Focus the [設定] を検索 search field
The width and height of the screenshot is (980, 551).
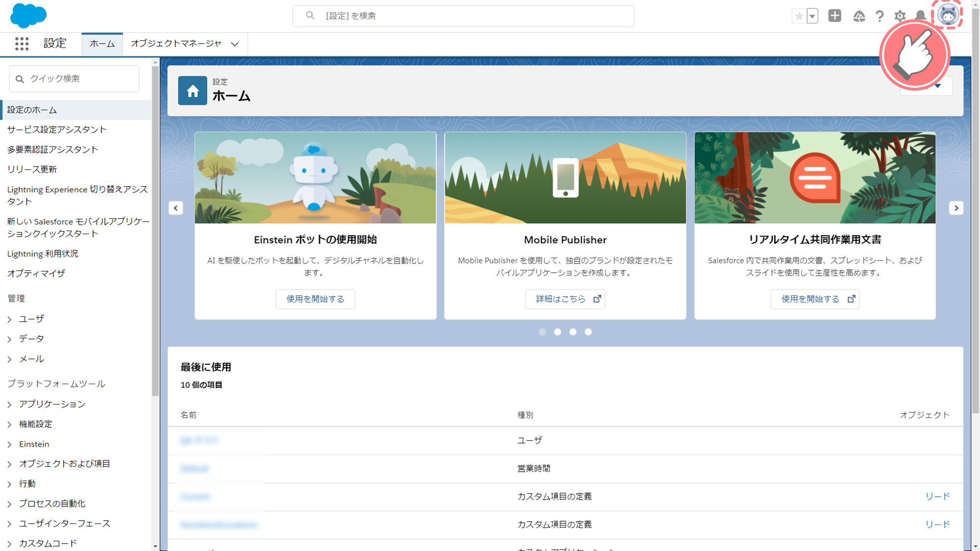[463, 16]
